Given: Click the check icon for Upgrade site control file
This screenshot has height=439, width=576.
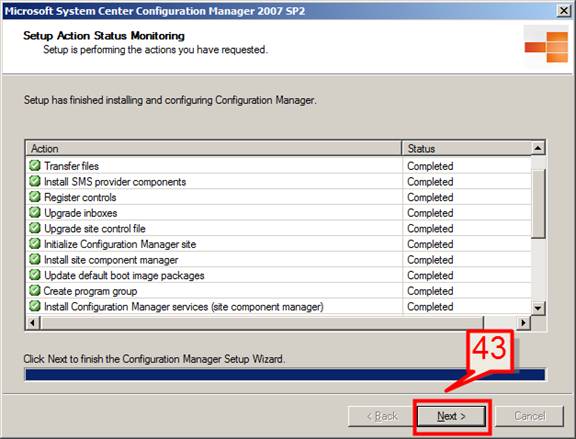Looking at the screenshot, I should coord(35,228).
